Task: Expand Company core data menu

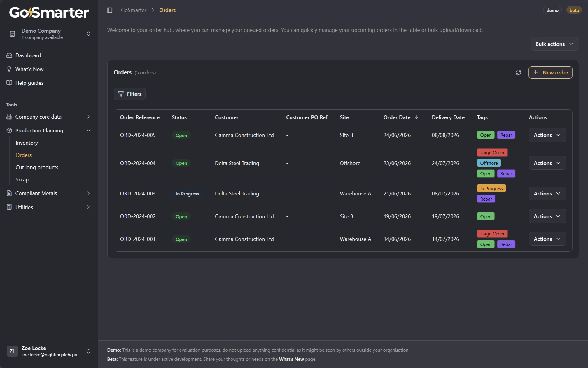Action: tap(88, 117)
